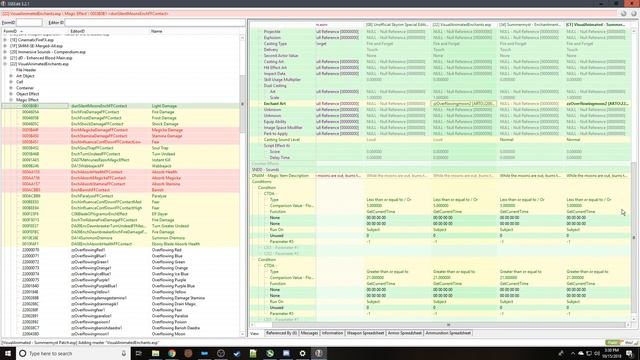Click the network tray icon
640x360 pixels.
pyautogui.click(x=589, y=353)
